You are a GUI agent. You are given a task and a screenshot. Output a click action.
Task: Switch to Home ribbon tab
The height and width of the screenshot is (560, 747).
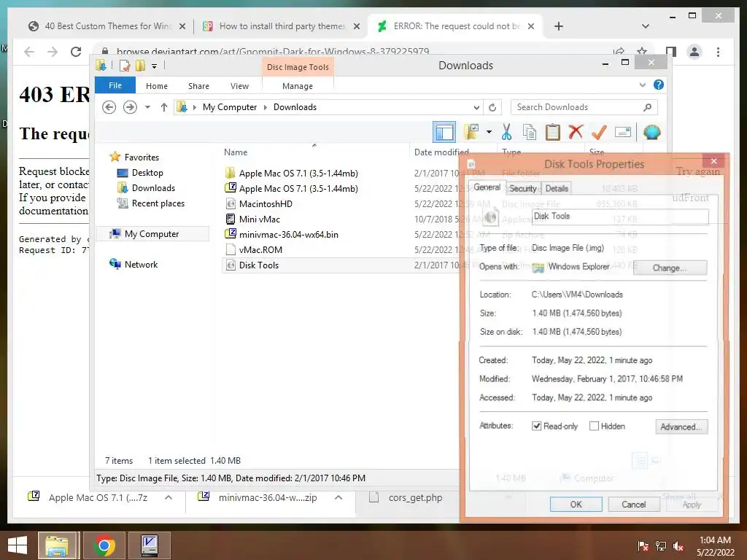157,86
